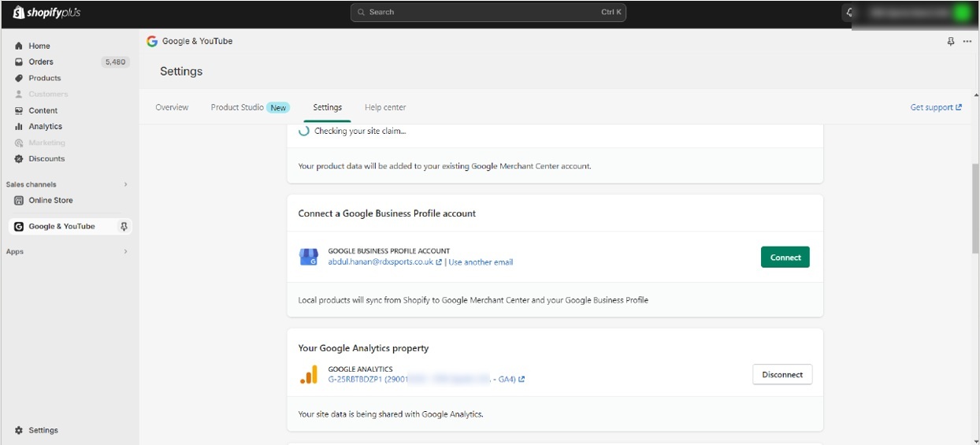Switch to the Overview tab
The image size is (980, 445).
pyautogui.click(x=172, y=107)
